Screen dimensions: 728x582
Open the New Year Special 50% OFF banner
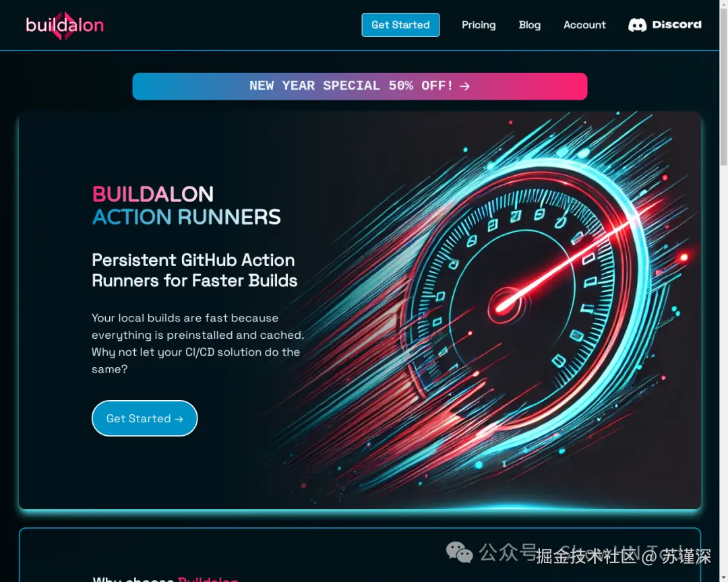coord(360,86)
